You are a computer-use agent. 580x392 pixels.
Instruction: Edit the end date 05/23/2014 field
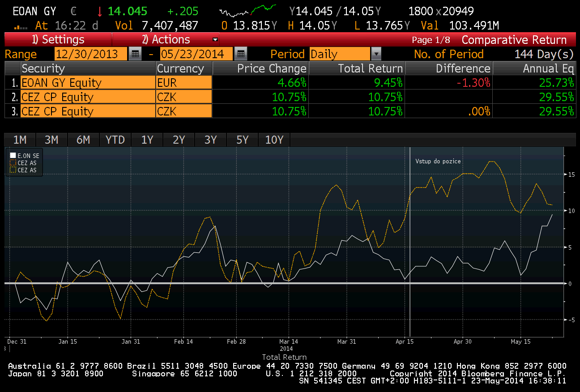coord(196,54)
